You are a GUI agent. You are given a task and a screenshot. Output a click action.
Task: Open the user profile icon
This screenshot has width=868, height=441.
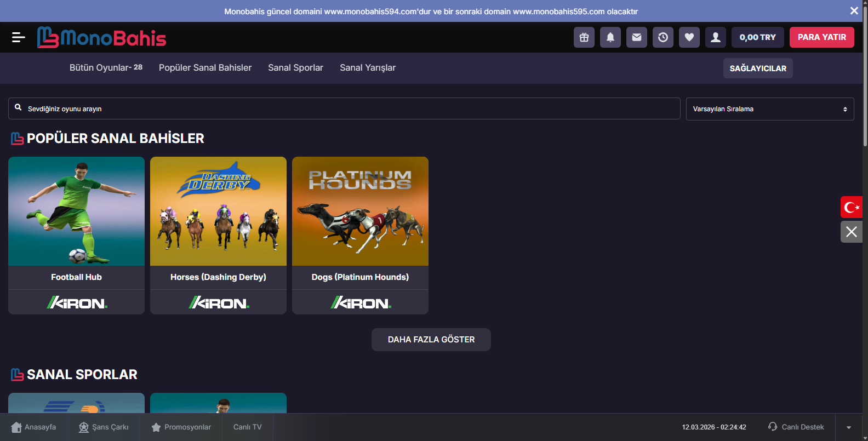pyautogui.click(x=715, y=37)
